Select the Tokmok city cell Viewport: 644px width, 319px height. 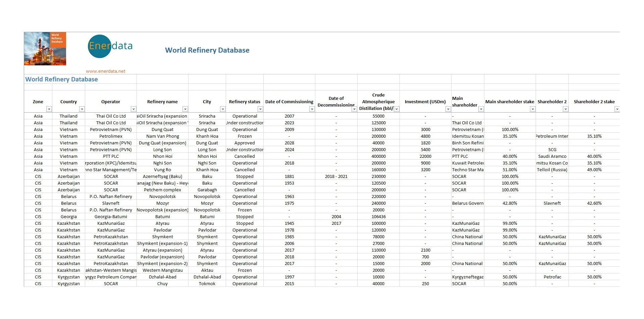(x=207, y=283)
